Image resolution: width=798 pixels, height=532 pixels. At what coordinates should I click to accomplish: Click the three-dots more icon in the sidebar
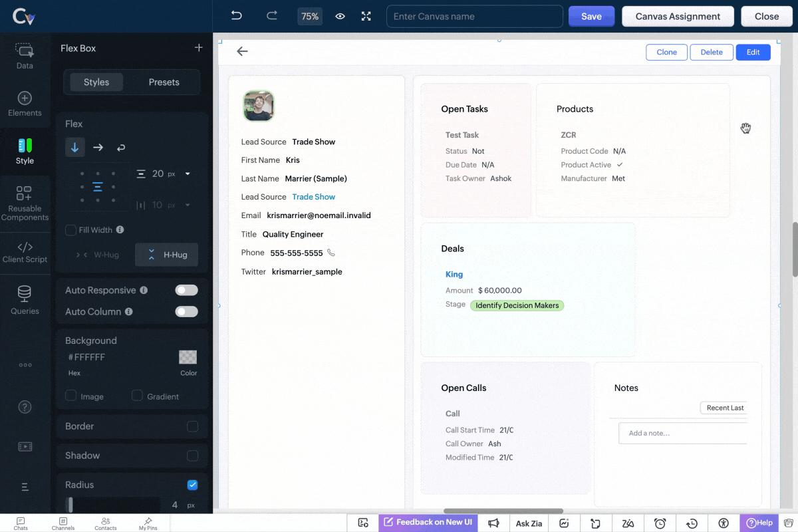click(x=25, y=364)
